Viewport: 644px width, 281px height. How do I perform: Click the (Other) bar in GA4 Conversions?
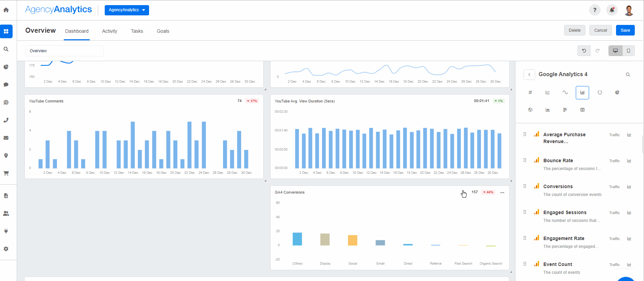tap(297, 239)
